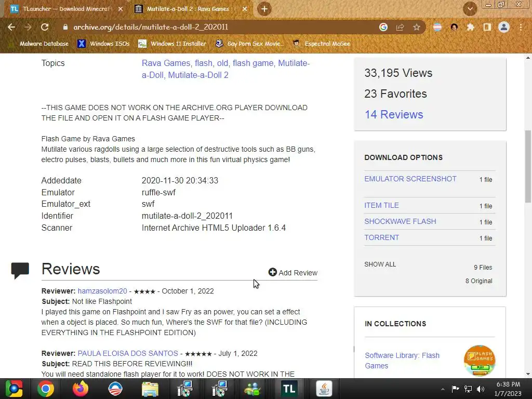Download the Torrent file

click(x=381, y=237)
